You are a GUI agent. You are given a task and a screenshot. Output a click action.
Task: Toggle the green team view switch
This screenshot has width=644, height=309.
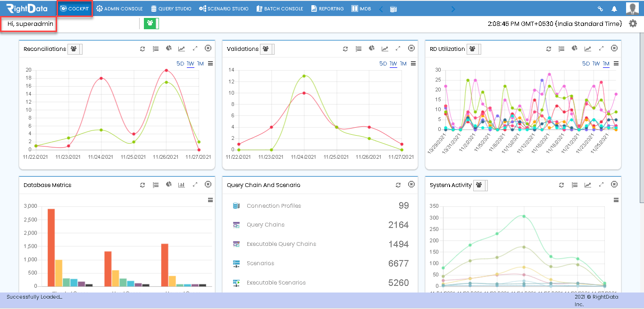click(x=151, y=23)
